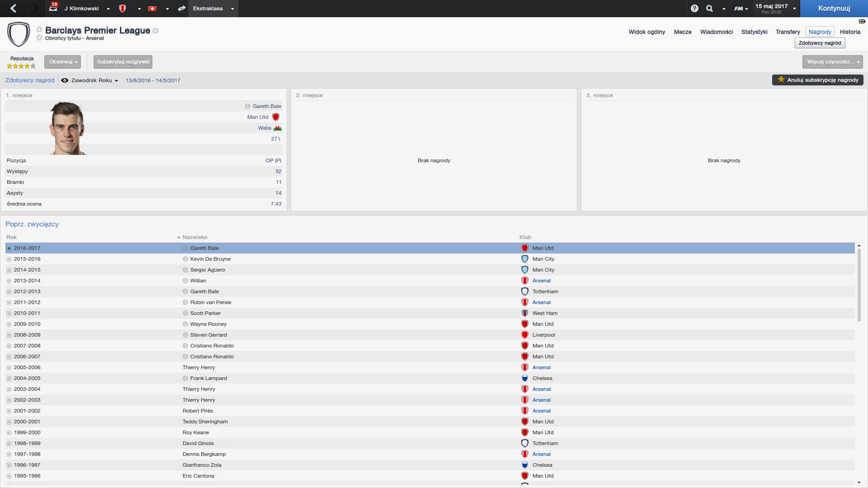
Task: Switch to the Wiadomości tab
Action: coord(717,32)
